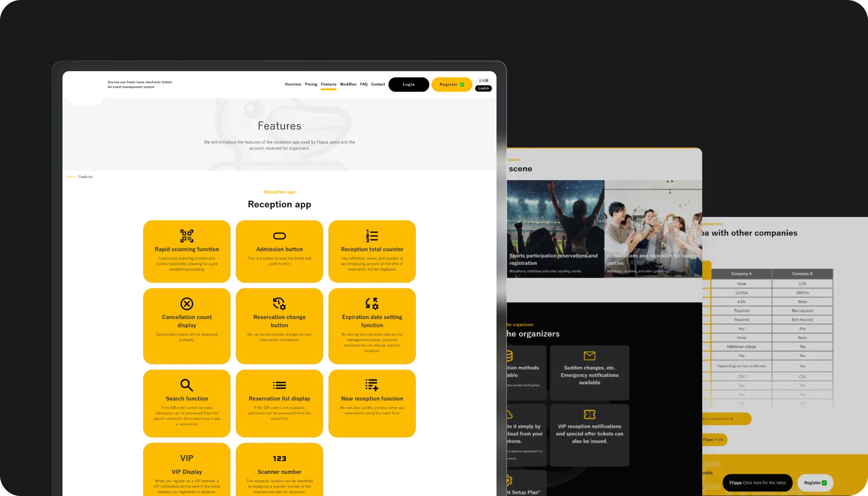Click the ticket icon above VIP reception notifications
Image resolution: width=868 pixels, height=496 pixels.
tap(589, 414)
